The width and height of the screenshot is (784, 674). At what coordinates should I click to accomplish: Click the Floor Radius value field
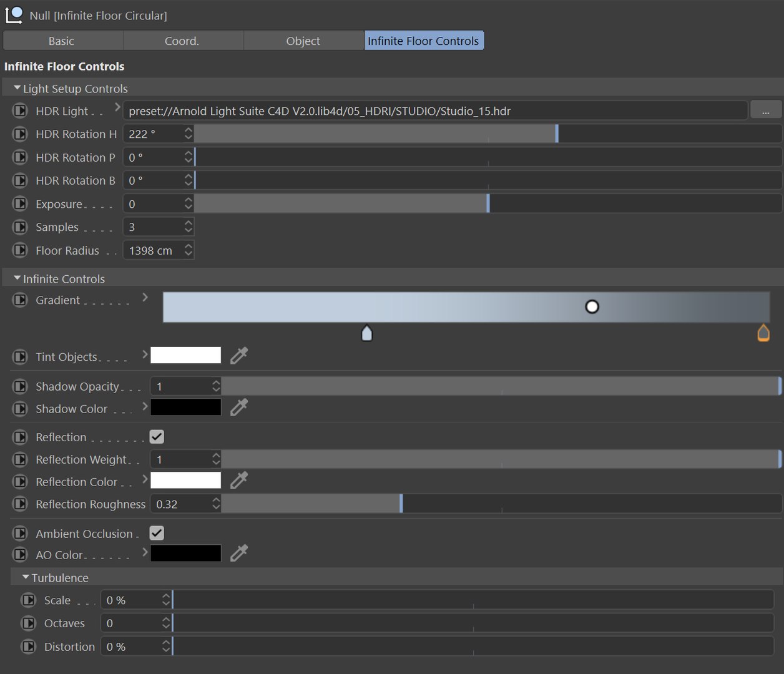[153, 250]
